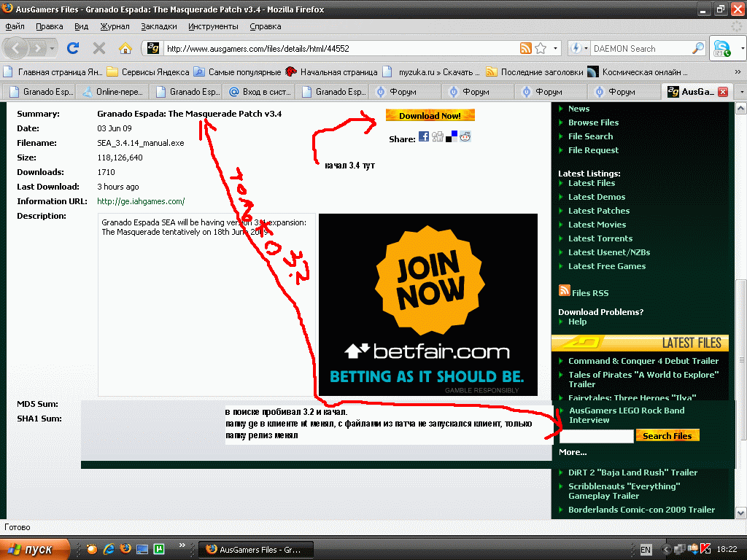
Task: Open the Вид menu
Action: pyautogui.click(x=82, y=27)
